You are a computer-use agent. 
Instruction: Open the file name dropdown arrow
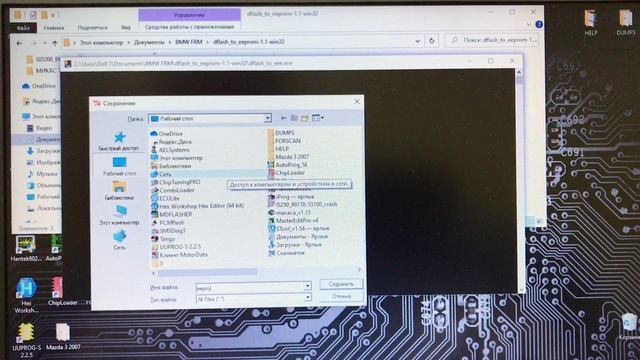point(307,287)
